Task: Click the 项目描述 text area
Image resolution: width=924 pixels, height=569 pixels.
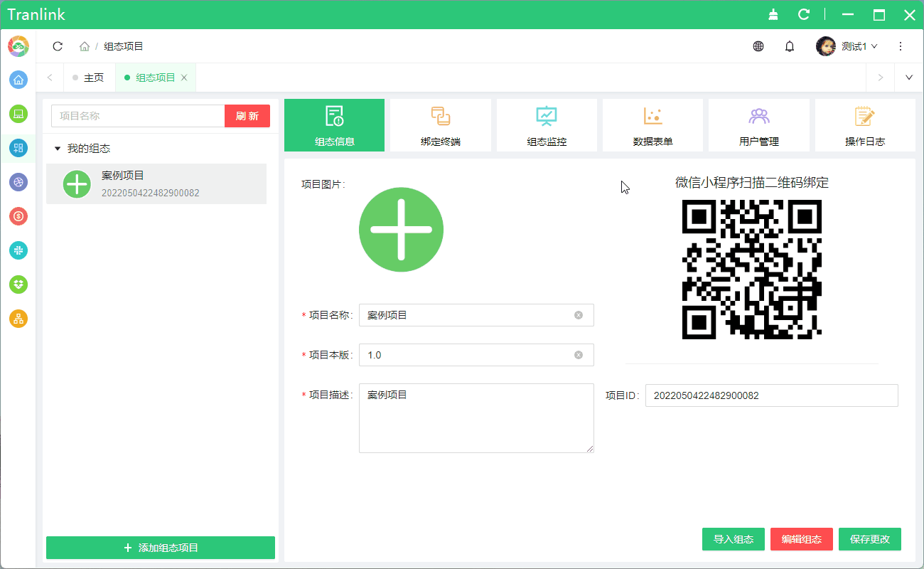Action: pyautogui.click(x=476, y=418)
